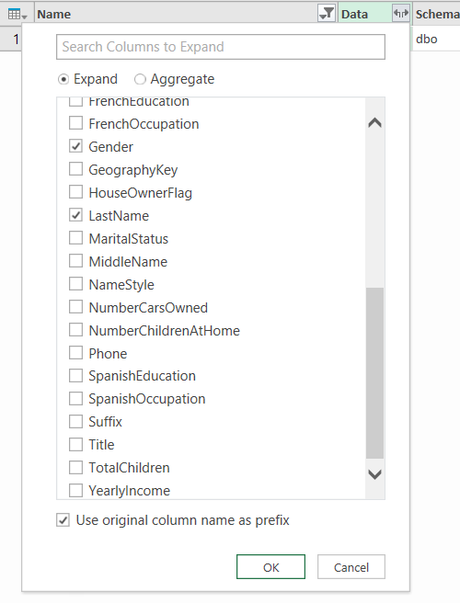Enable the Phone column checkbox
This screenshot has height=603, width=460.
pos(76,353)
